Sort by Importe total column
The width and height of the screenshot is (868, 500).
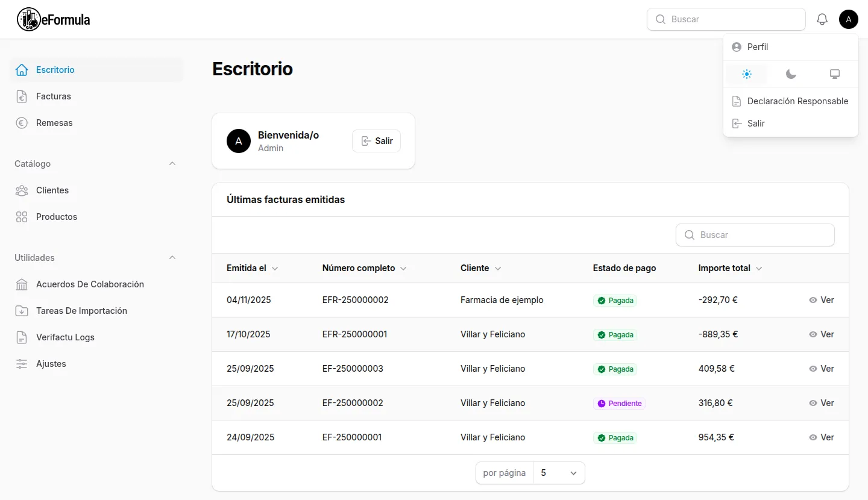731,268
